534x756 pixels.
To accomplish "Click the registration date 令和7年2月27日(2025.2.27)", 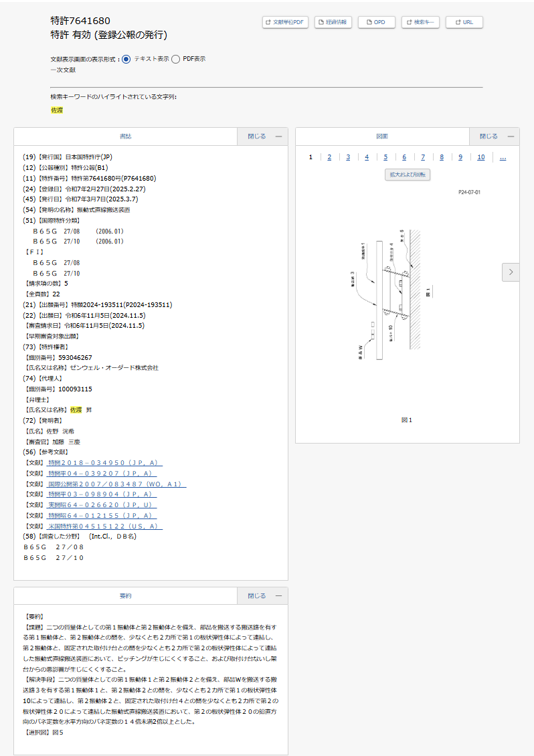I will [105, 189].
